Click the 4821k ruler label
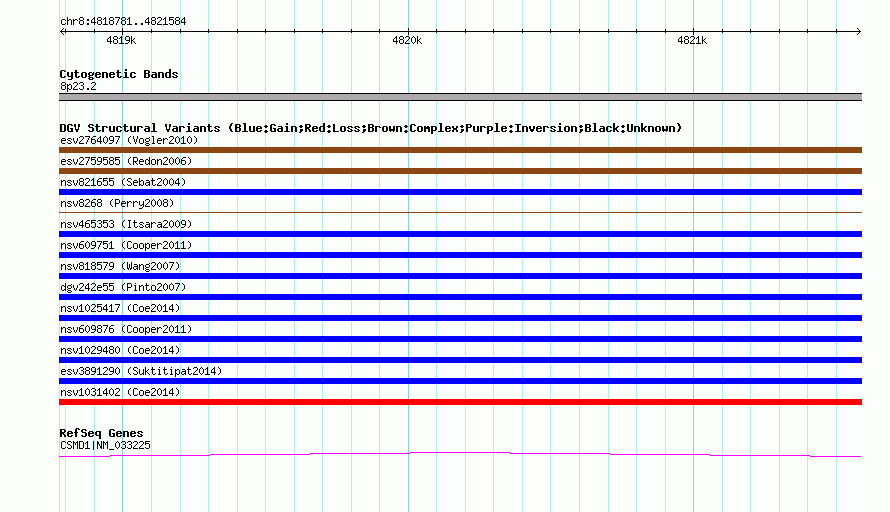This screenshot has height=512, width=890. click(692, 40)
